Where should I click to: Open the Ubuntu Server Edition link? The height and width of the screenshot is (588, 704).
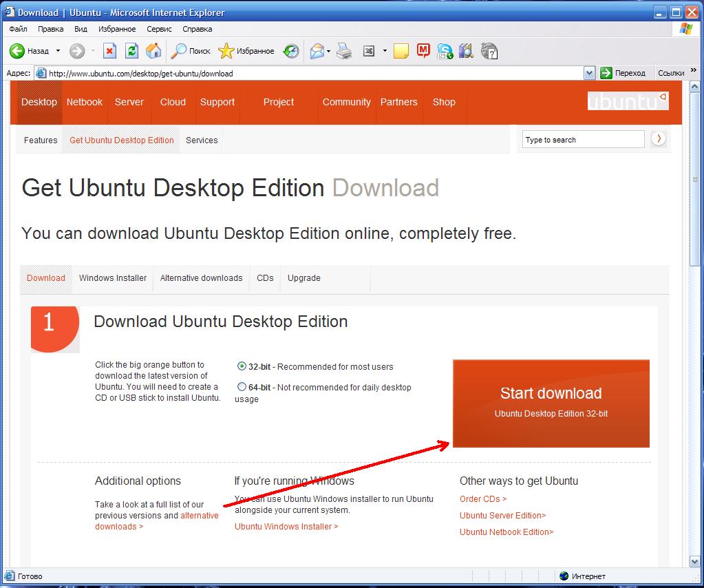pos(503,516)
